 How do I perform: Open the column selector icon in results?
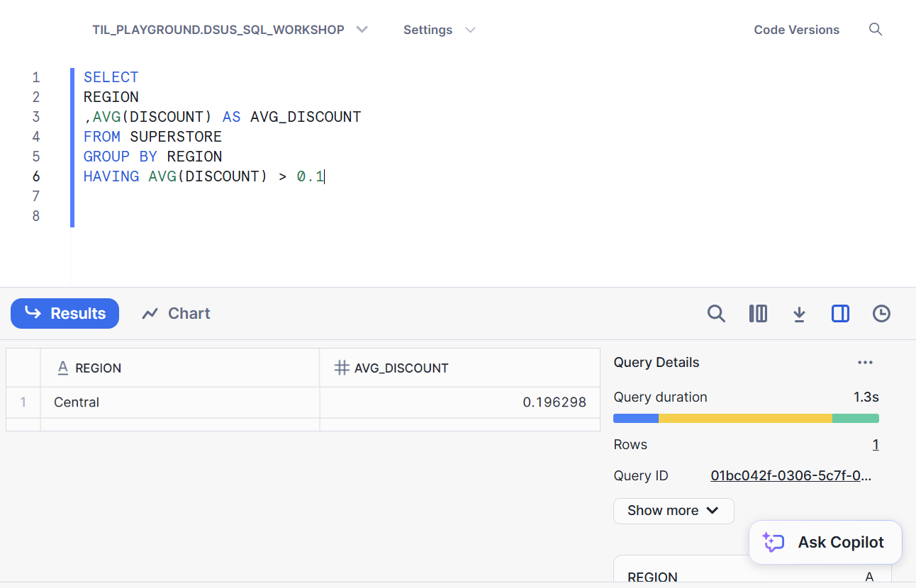(758, 314)
